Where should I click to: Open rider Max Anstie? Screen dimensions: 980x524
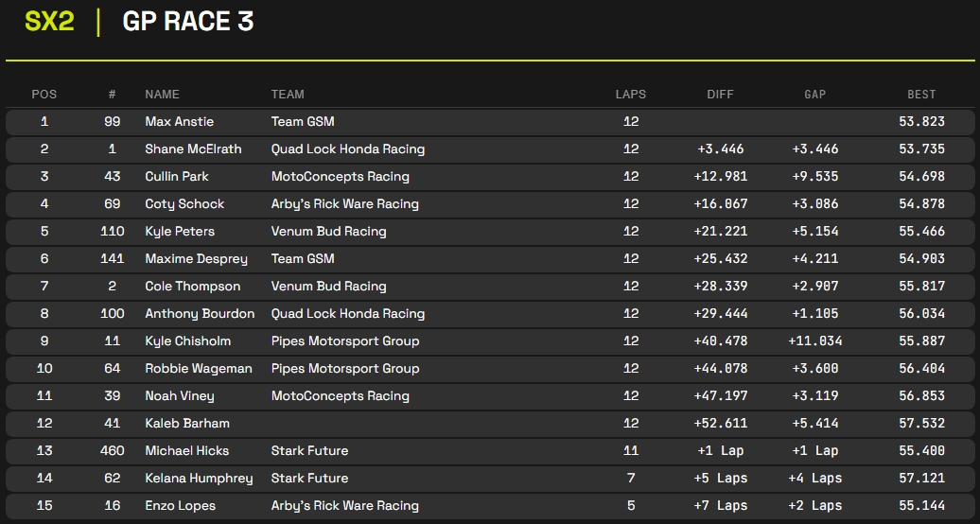click(x=179, y=122)
